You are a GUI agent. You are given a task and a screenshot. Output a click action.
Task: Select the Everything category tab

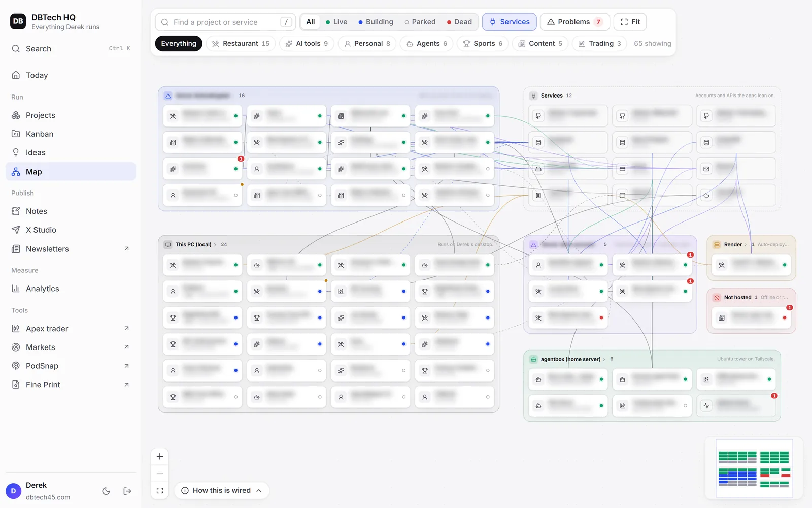tap(179, 44)
